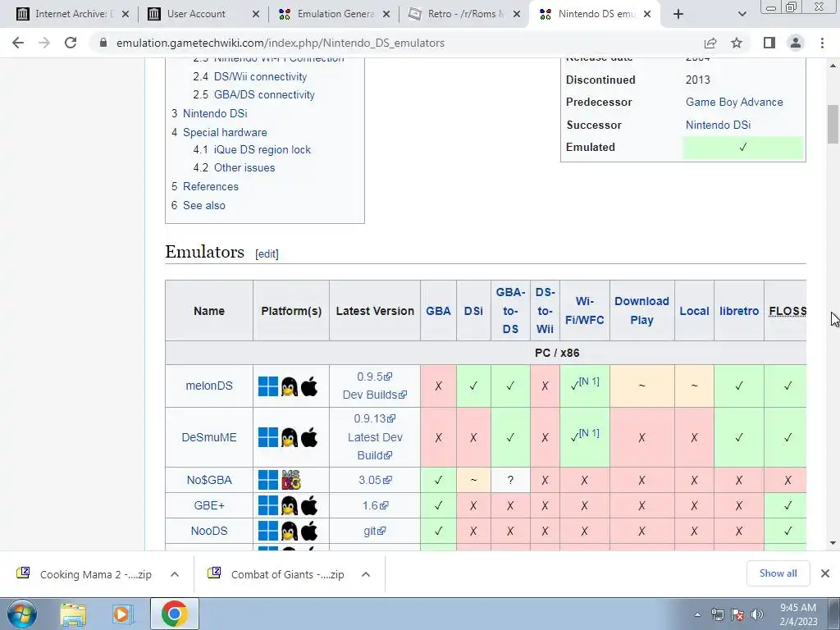Viewport: 840px width, 630px height.
Task: Click the browser back arrow
Action: tap(18, 43)
